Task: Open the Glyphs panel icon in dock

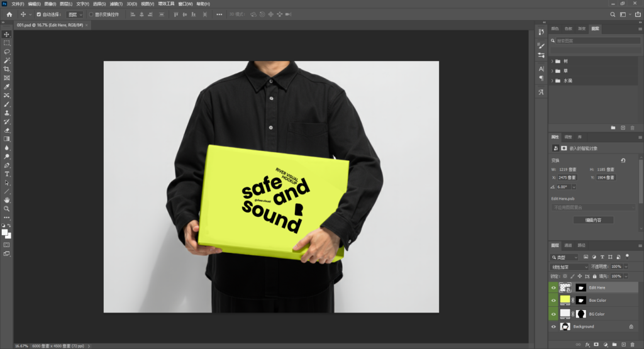Action: tap(541, 92)
